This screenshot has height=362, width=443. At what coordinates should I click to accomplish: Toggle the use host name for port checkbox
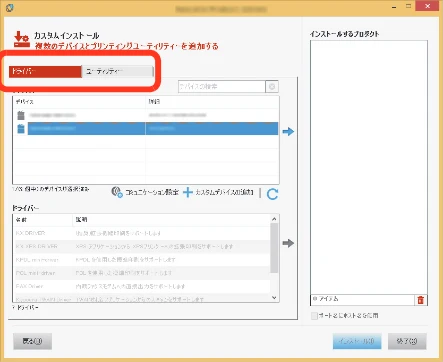[314, 315]
